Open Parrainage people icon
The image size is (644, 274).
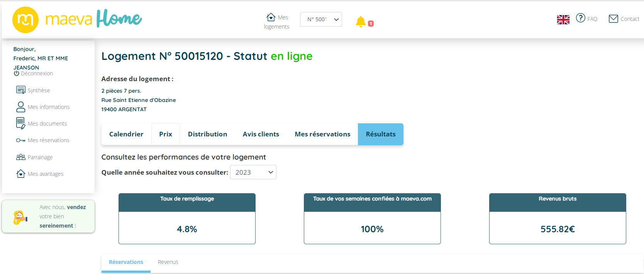(x=20, y=157)
